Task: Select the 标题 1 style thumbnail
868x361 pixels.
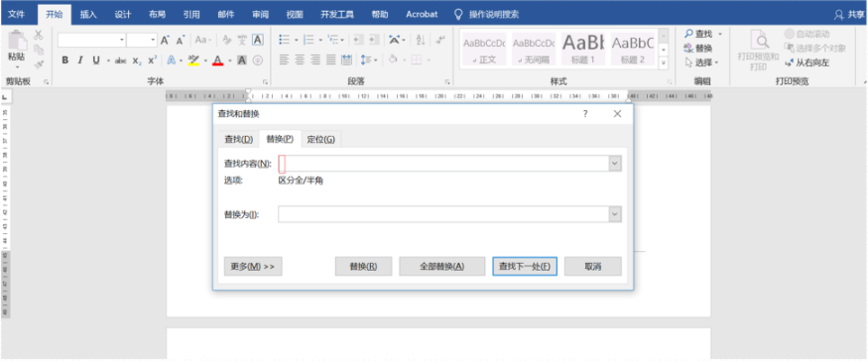Action: coord(583,49)
